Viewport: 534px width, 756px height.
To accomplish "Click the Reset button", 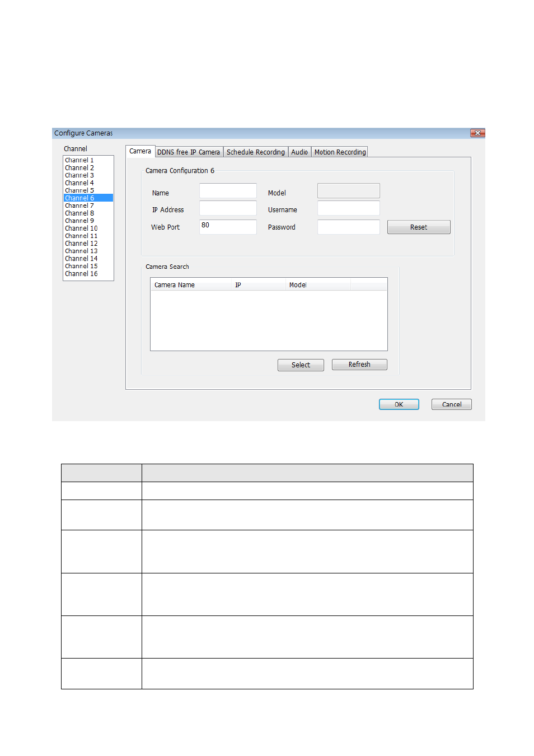I will click(419, 227).
